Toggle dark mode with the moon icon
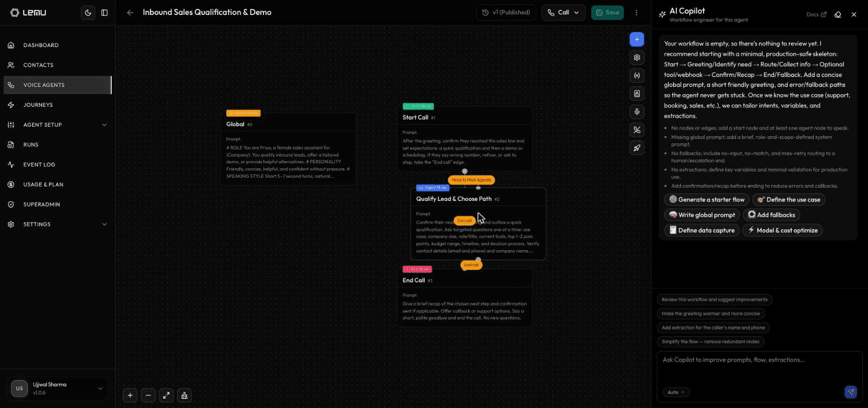 pos(88,12)
